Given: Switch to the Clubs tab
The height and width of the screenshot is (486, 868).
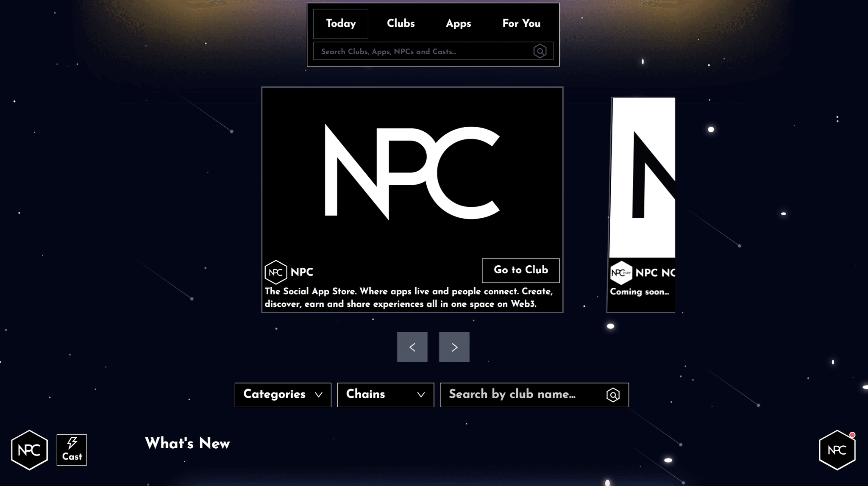Looking at the screenshot, I should [x=401, y=24].
